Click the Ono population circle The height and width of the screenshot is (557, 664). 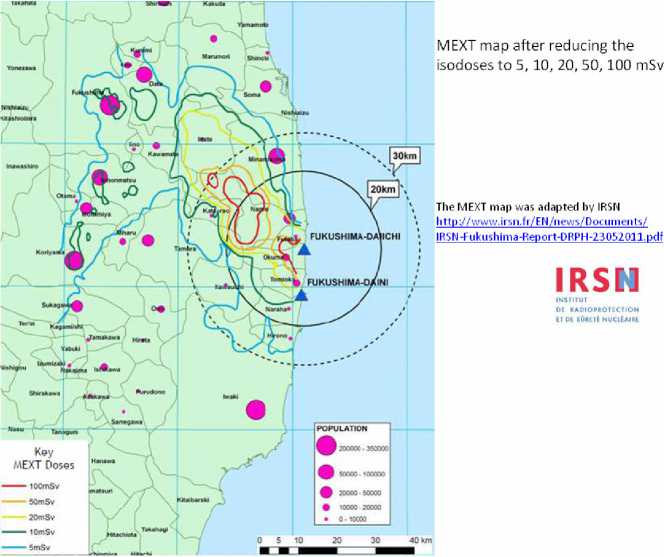click(160, 309)
